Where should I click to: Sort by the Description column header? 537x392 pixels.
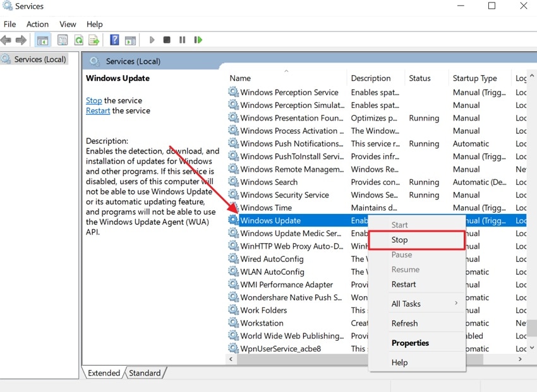coord(375,78)
